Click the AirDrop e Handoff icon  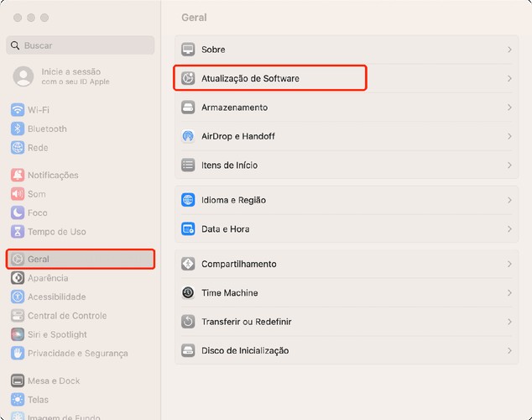coord(188,136)
